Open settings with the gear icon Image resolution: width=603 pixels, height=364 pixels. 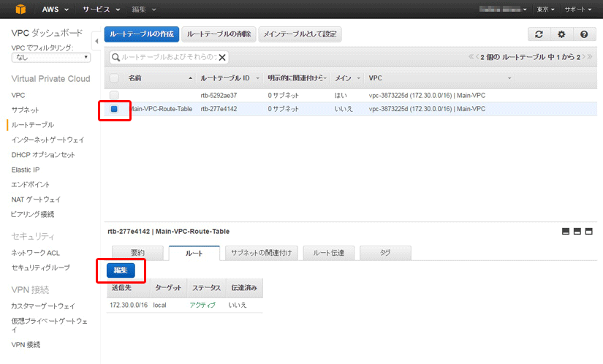click(561, 34)
